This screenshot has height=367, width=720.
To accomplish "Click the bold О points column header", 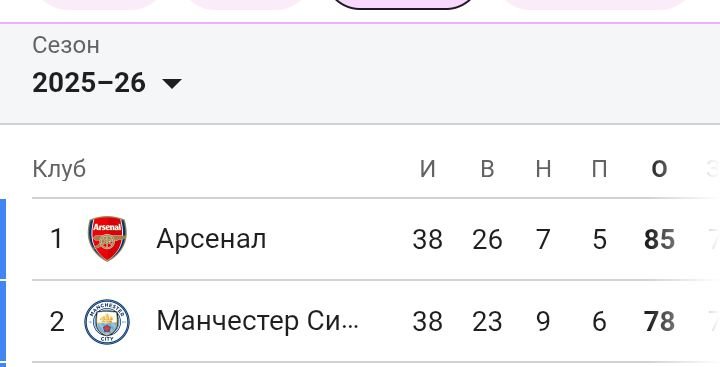I will (x=659, y=169).
